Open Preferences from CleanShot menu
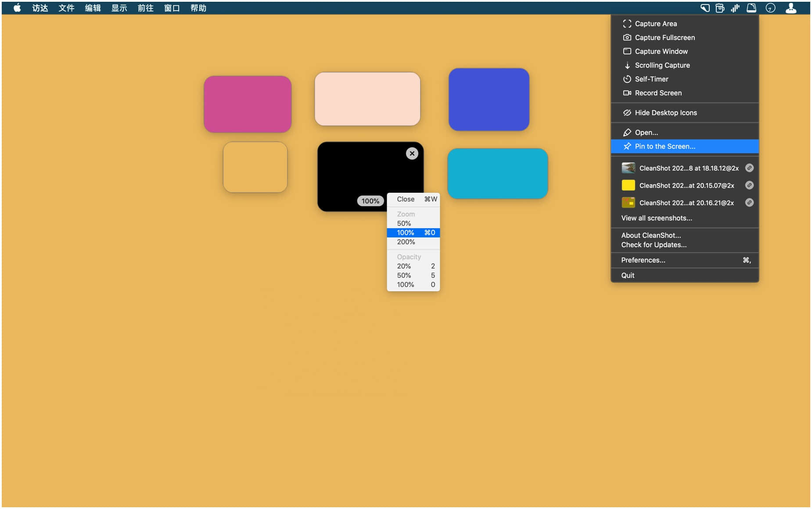The image size is (812, 509). [643, 260]
